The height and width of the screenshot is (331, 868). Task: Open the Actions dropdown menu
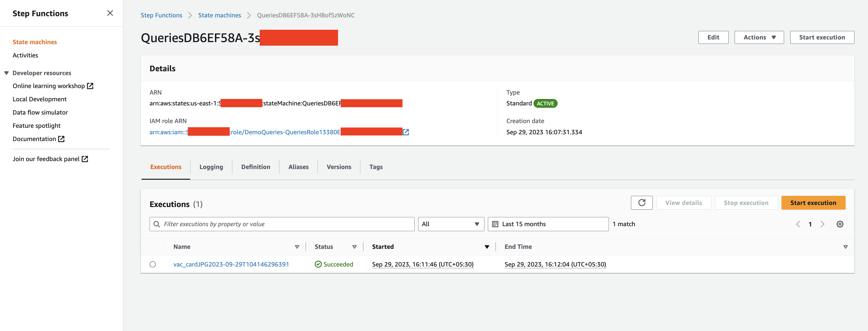(x=759, y=37)
